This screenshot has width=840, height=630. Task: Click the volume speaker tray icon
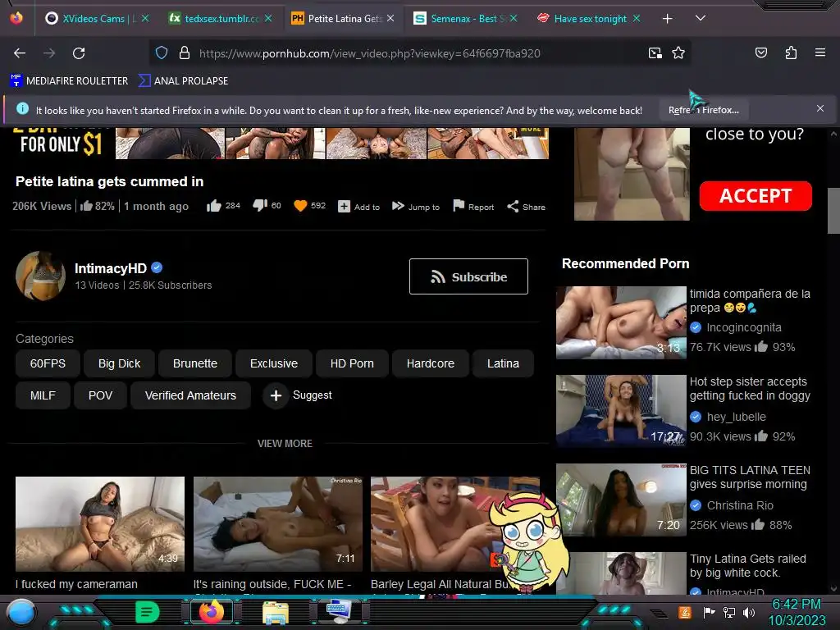coord(749,612)
